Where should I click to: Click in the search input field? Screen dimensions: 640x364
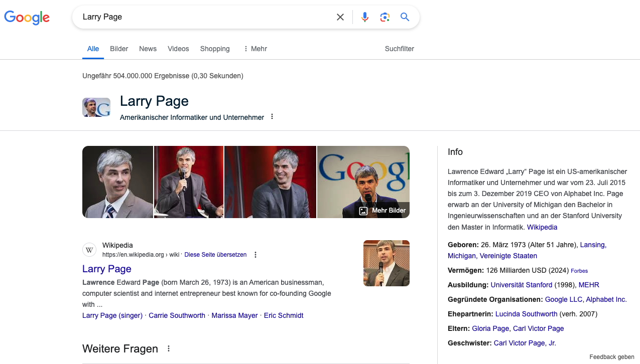pos(206,17)
